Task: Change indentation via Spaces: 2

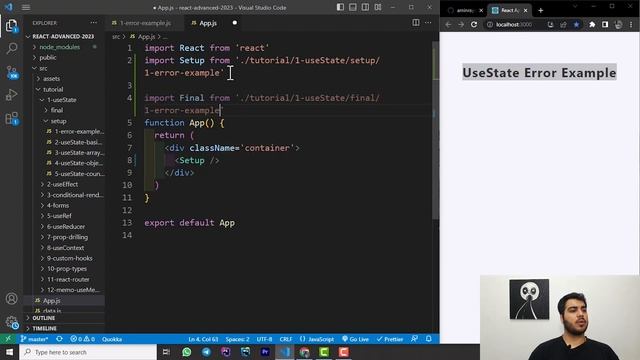Action: coord(238,339)
